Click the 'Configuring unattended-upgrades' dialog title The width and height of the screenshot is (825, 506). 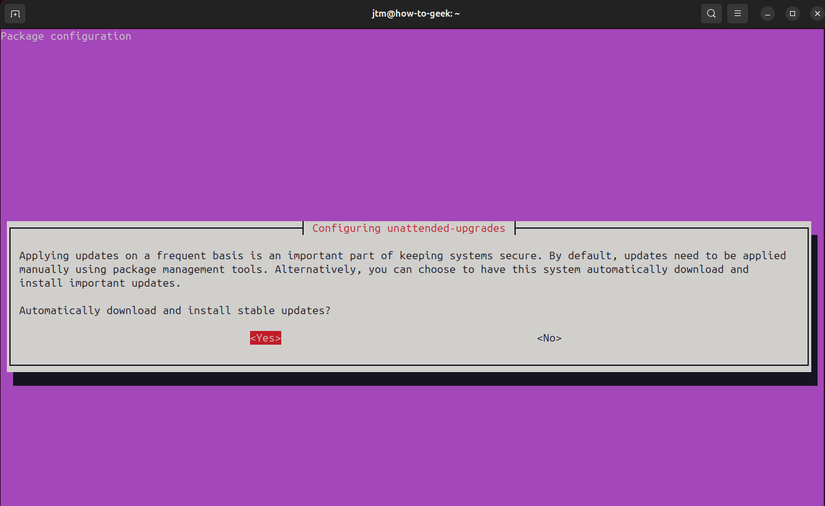click(408, 228)
